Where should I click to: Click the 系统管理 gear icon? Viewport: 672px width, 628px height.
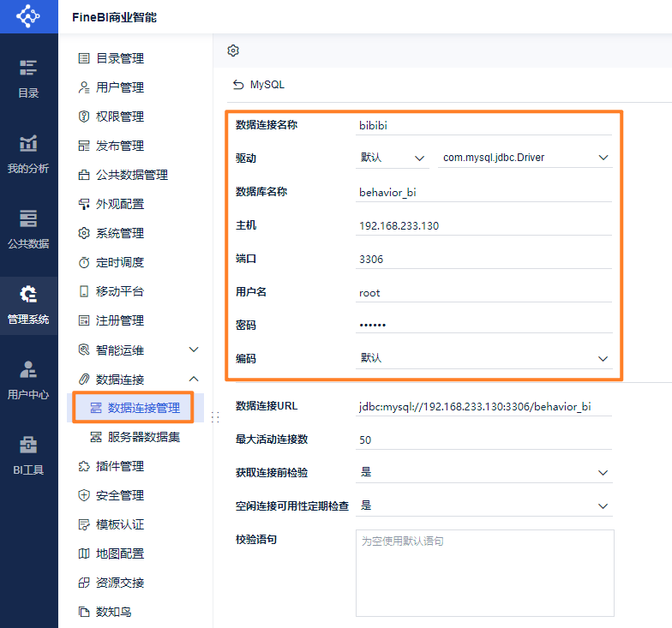click(x=84, y=233)
